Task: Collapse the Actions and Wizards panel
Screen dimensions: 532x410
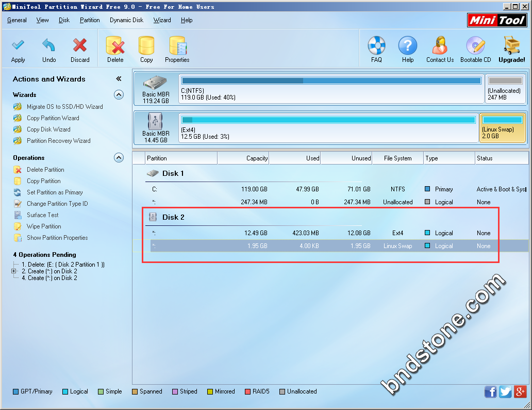Action: (119, 79)
